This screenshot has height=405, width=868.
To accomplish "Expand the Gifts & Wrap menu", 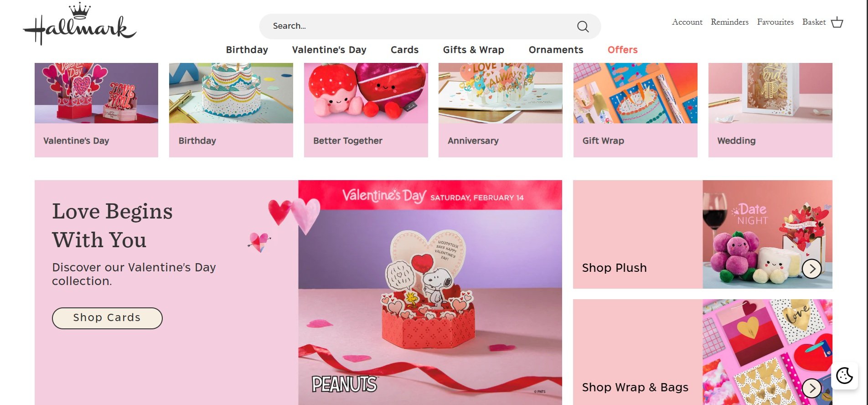I will point(474,50).
